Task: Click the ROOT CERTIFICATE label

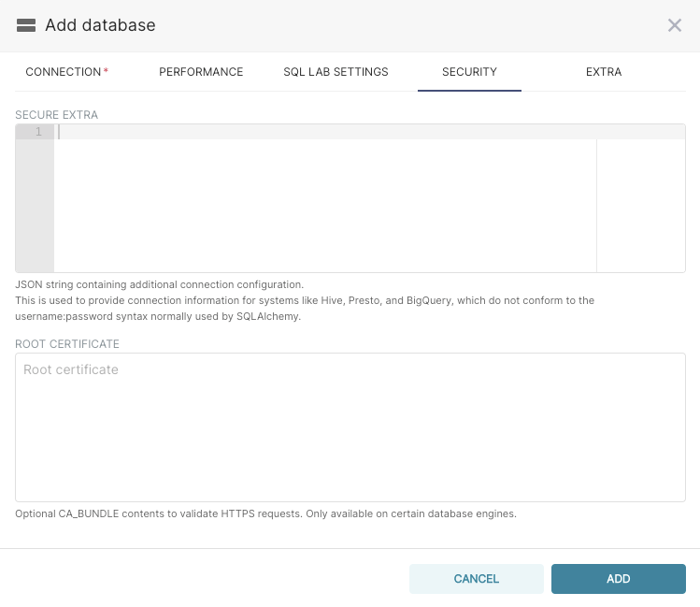Action: click(x=67, y=344)
